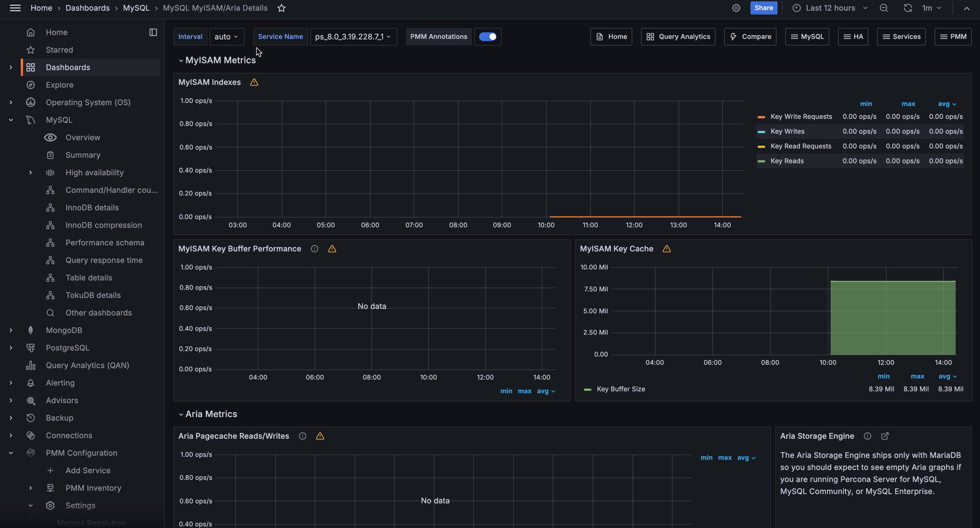Click the zoom out time range icon
This screenshot has width=980, height=528.
(883, 8)
